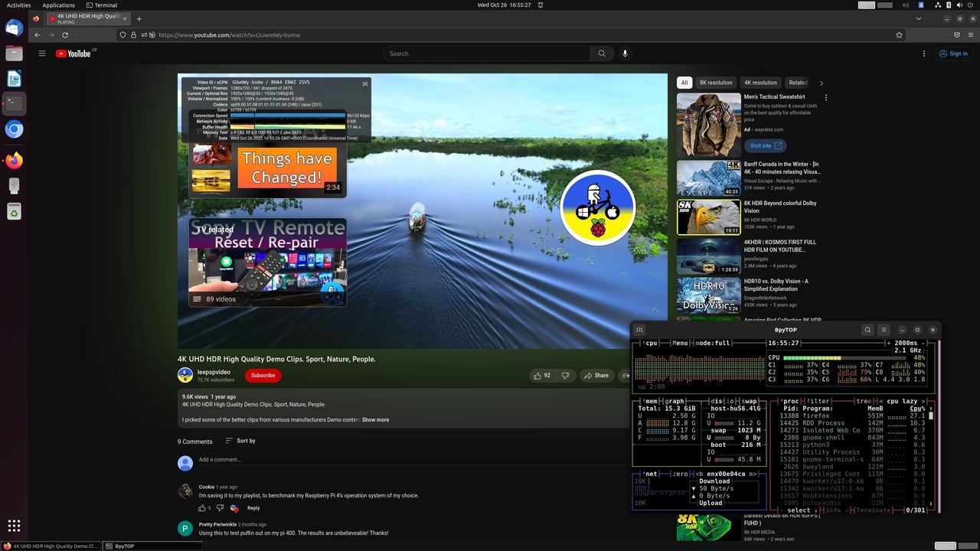This screenshot has height=551, width=980.
Task: Open the Sort by comments dropdown
Action: tap(240, 441)
